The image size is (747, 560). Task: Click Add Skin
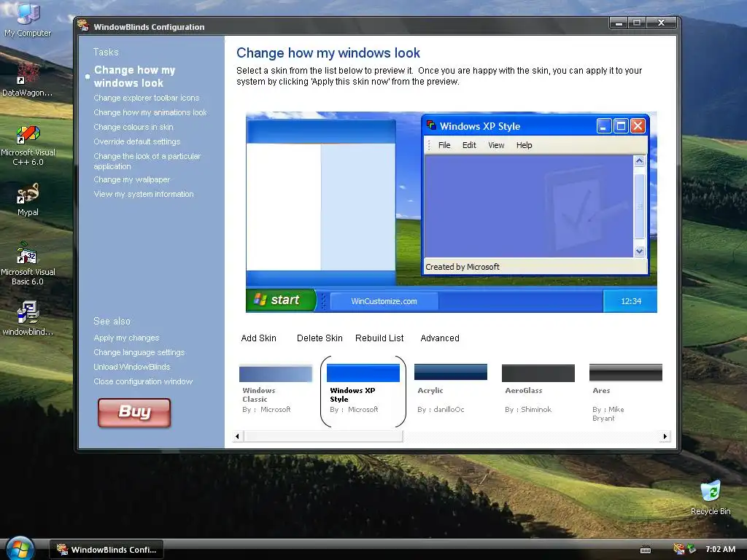tap(258, 338)
